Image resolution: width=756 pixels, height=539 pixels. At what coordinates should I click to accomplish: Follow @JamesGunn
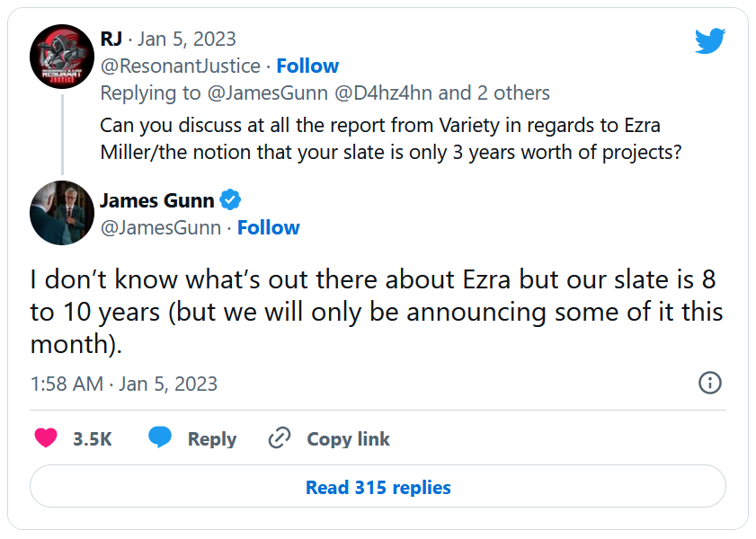point(268,227)
